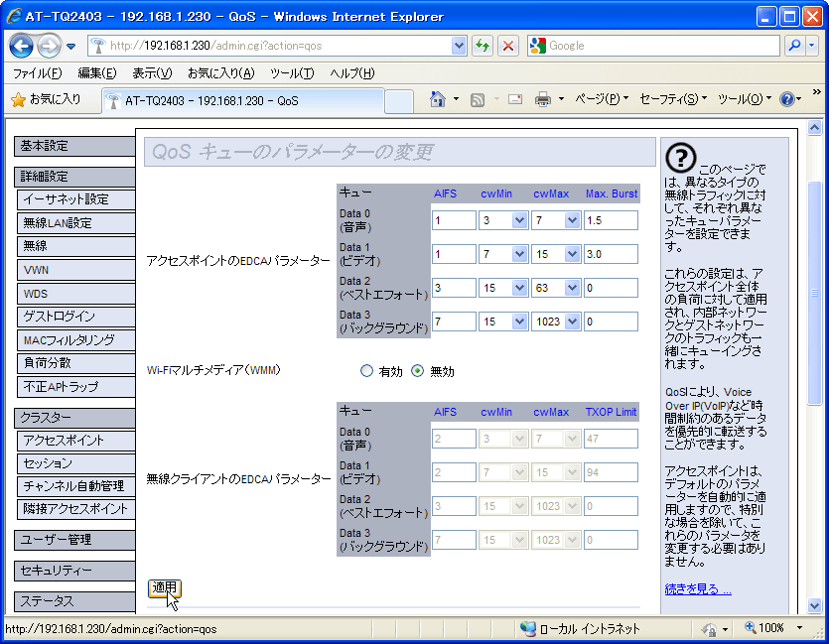Open ゲストログイン sidebar item
The height and width of the screenshot is (644, 829).
click(76, 317)
